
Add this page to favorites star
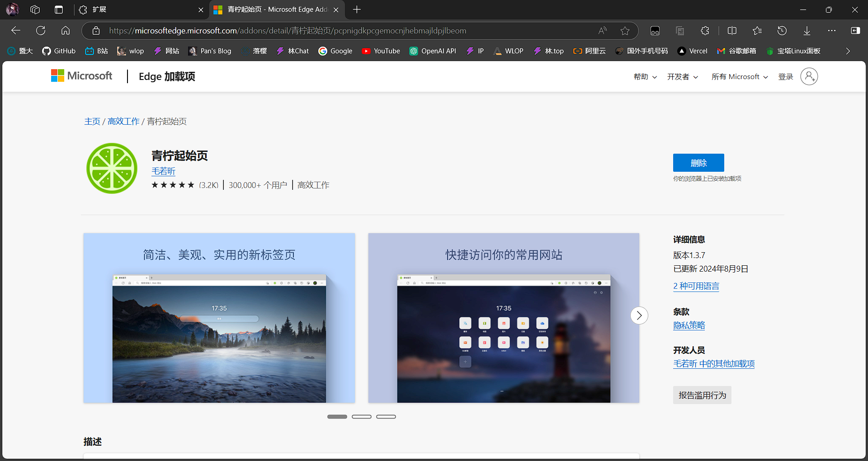pyautogui.click(x=625, y=31)
